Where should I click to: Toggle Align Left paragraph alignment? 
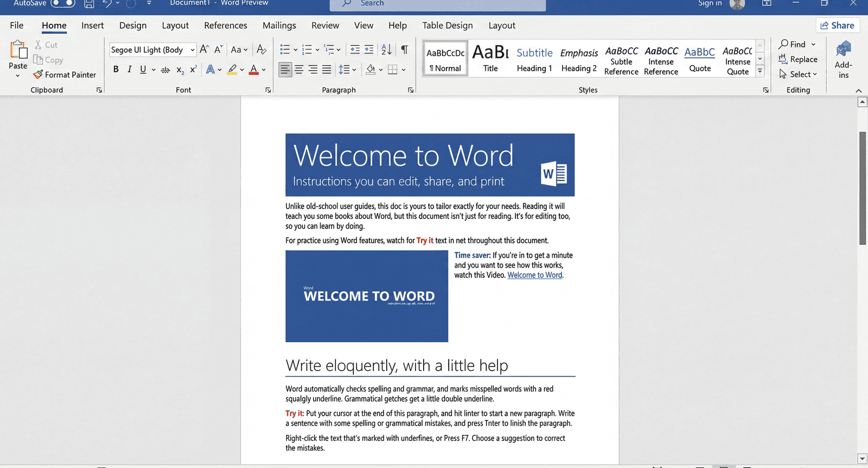285,69
